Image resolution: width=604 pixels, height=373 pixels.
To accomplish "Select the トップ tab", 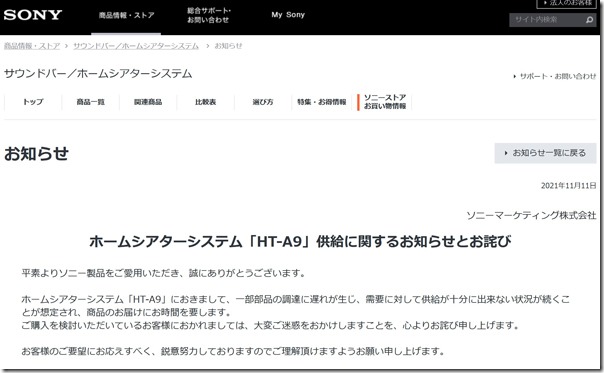I will 33,102.
